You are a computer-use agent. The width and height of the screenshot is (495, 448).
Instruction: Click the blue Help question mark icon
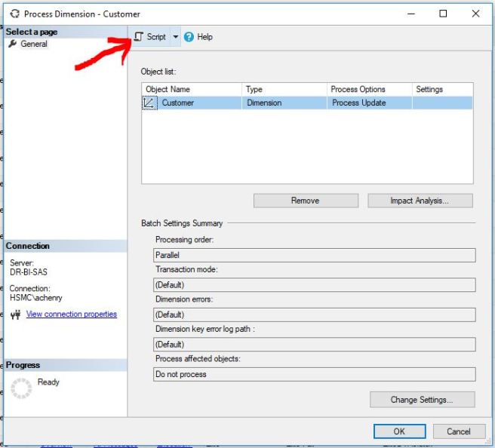click(x=189, y=37)
